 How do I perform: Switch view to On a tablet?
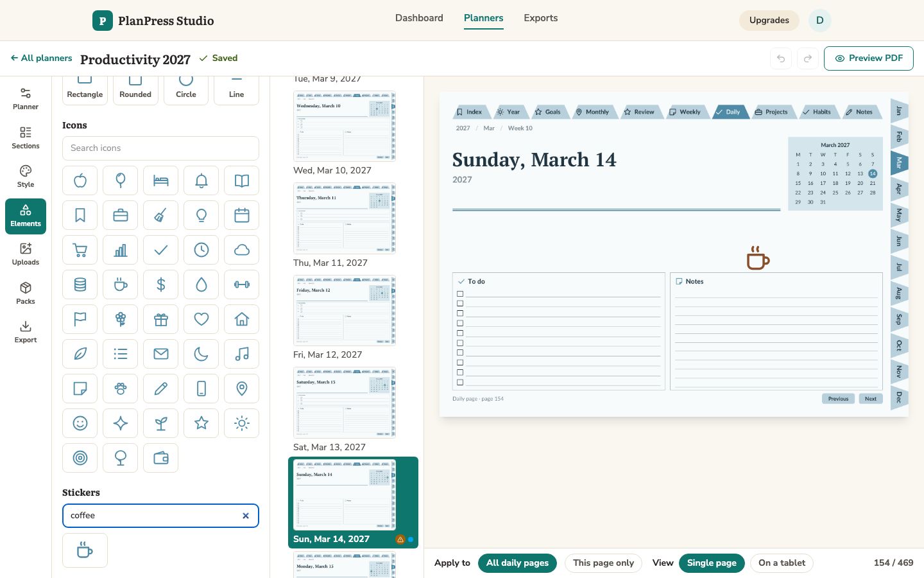click(x=782, y=563)
